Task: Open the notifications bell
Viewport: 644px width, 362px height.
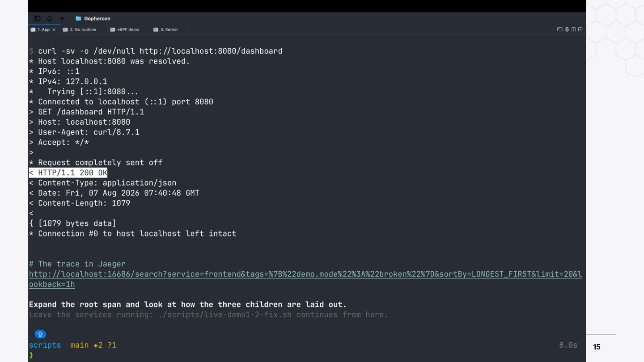Action: (50, 18)
